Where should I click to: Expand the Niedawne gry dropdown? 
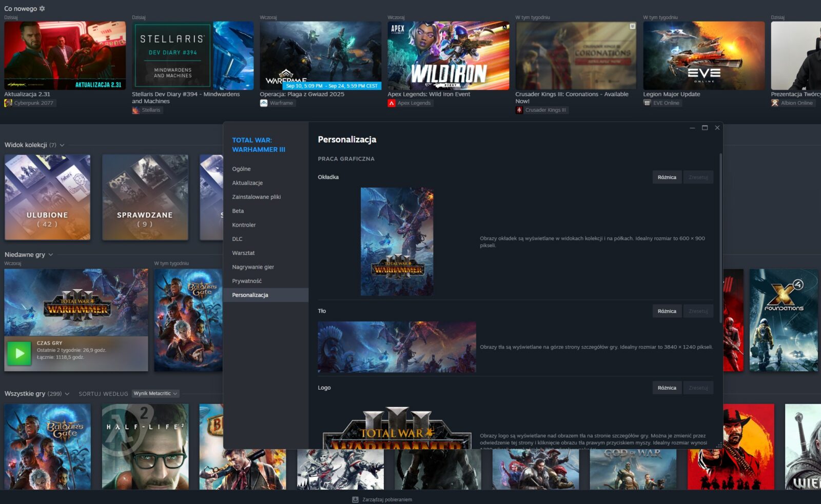tap(51, 255)
